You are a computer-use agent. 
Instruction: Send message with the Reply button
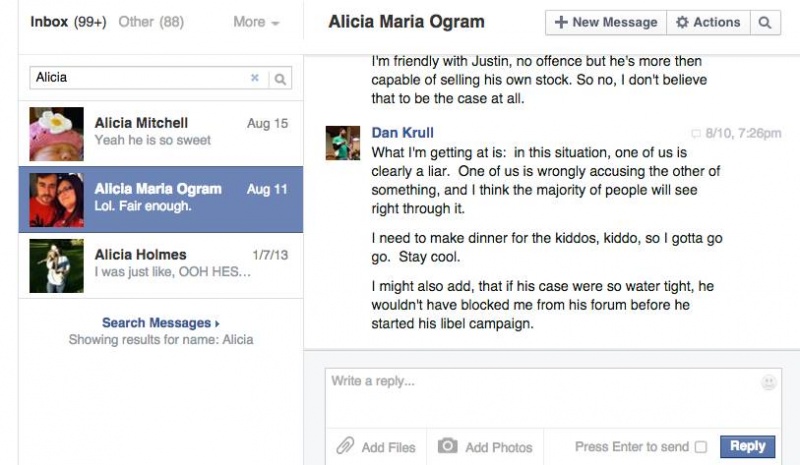coord(747,446)
